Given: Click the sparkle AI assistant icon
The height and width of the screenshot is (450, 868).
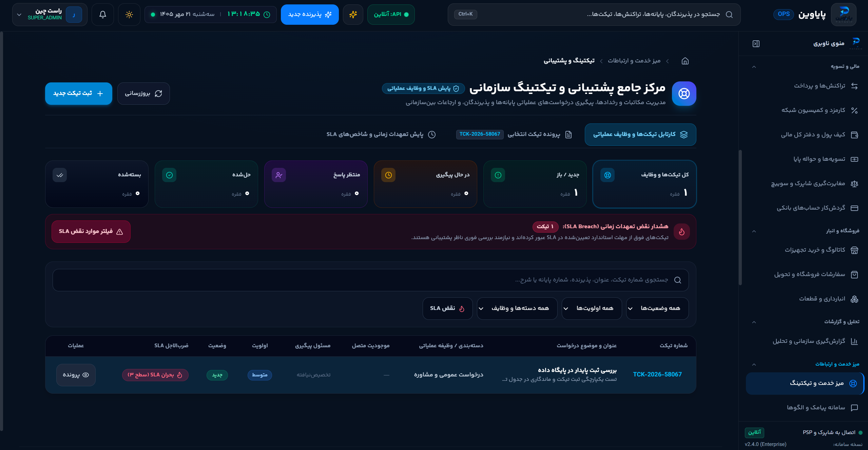Looking at the screenshot, I should pos(353,15).
